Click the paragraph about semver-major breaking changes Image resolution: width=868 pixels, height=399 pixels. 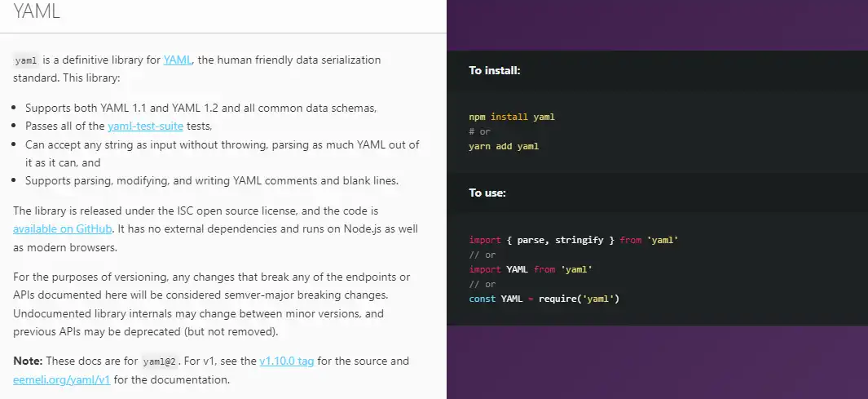point(213,304)
